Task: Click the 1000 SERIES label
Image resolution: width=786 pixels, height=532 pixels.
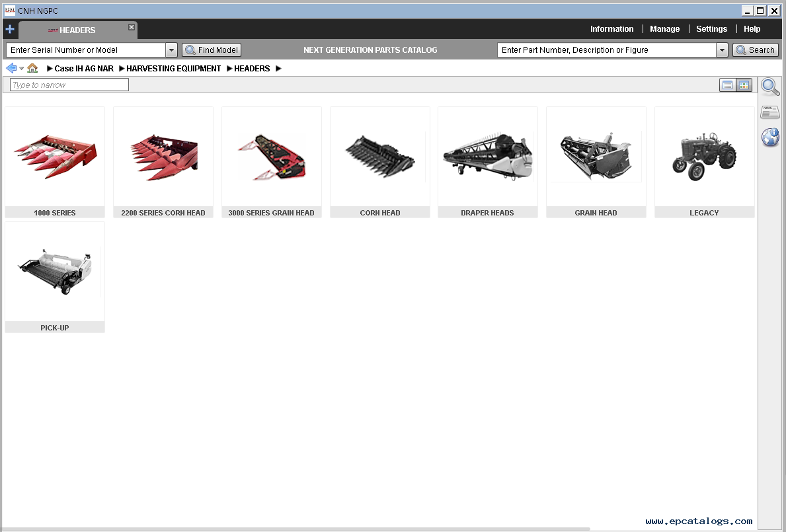Action: (55, 212)
